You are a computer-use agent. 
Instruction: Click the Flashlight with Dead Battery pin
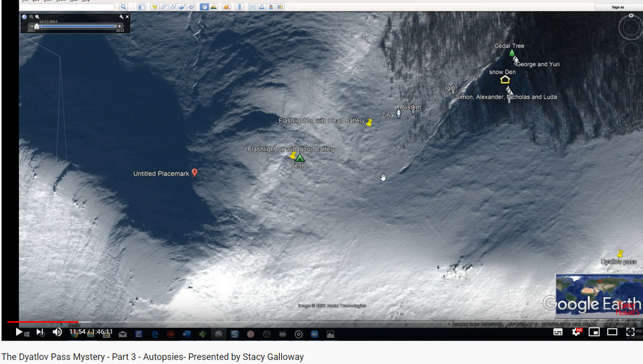pos(369,123)
